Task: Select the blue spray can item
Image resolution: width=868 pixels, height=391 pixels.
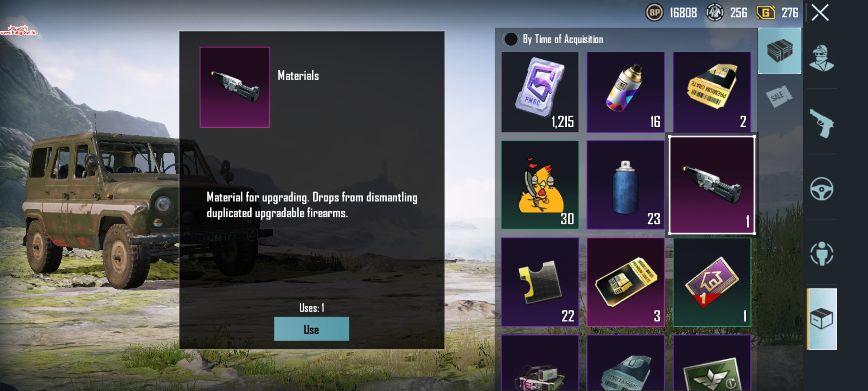Action: pyautogui.click(x=626, y=185)
